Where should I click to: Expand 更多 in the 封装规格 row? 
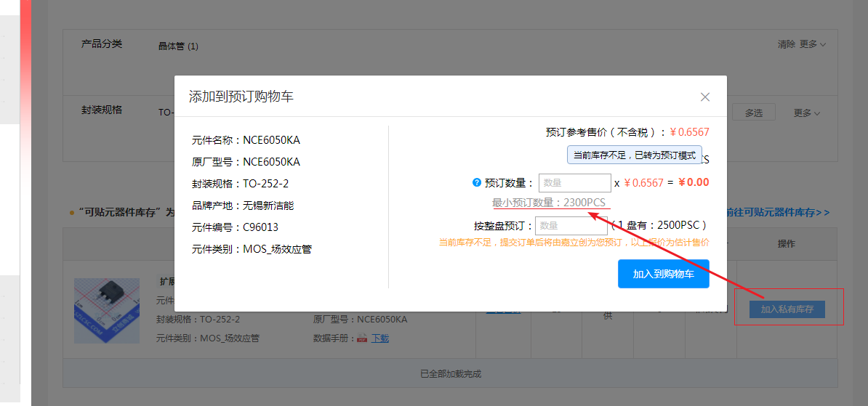pos(806,113)
